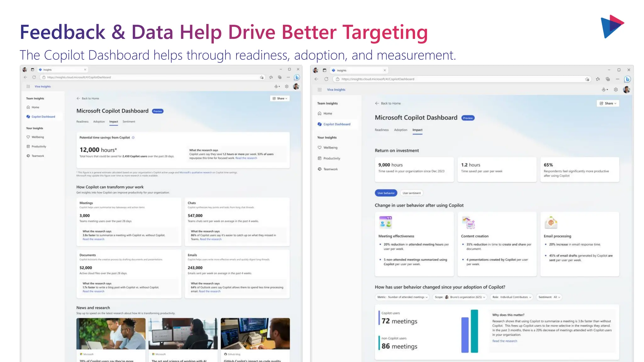Open settings gear in right window header
The image size is (644, 362).
[x=616, y=90]
